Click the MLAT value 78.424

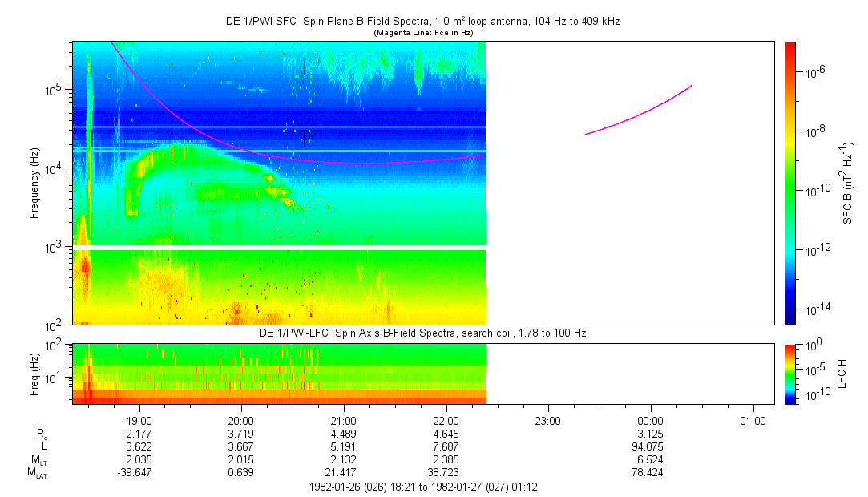coord(648,473)
